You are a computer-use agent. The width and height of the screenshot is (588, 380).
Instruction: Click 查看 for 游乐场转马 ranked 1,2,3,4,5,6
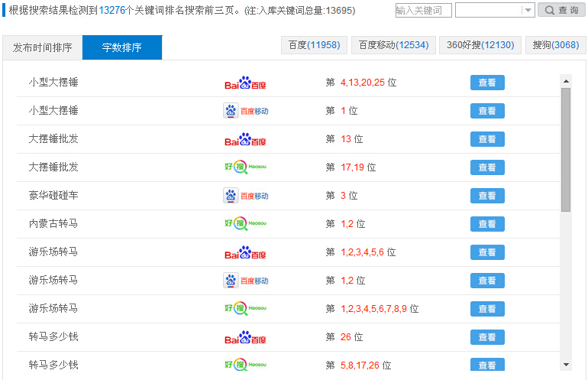(487, 252)
